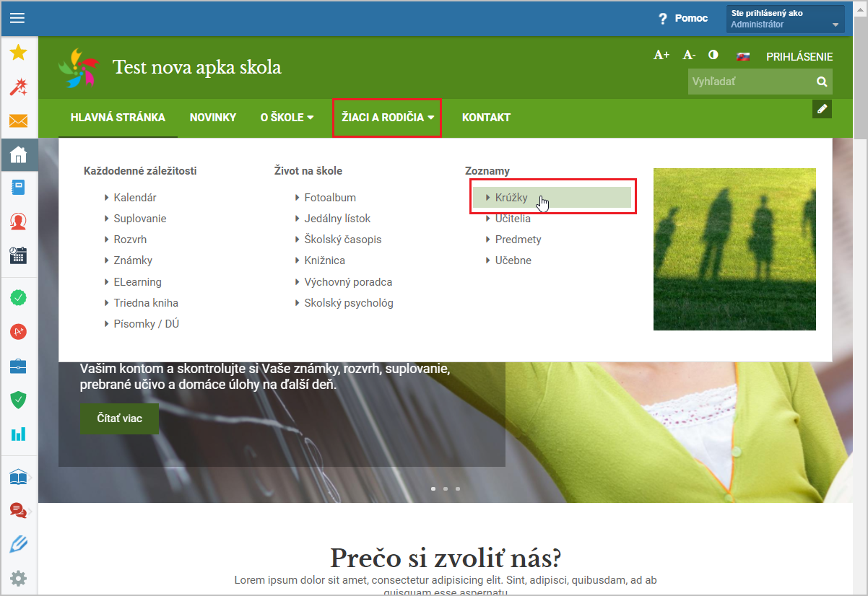Click the Čítať viac button
Viewport: 868px width, 596px height.
(x=120, y=418)
